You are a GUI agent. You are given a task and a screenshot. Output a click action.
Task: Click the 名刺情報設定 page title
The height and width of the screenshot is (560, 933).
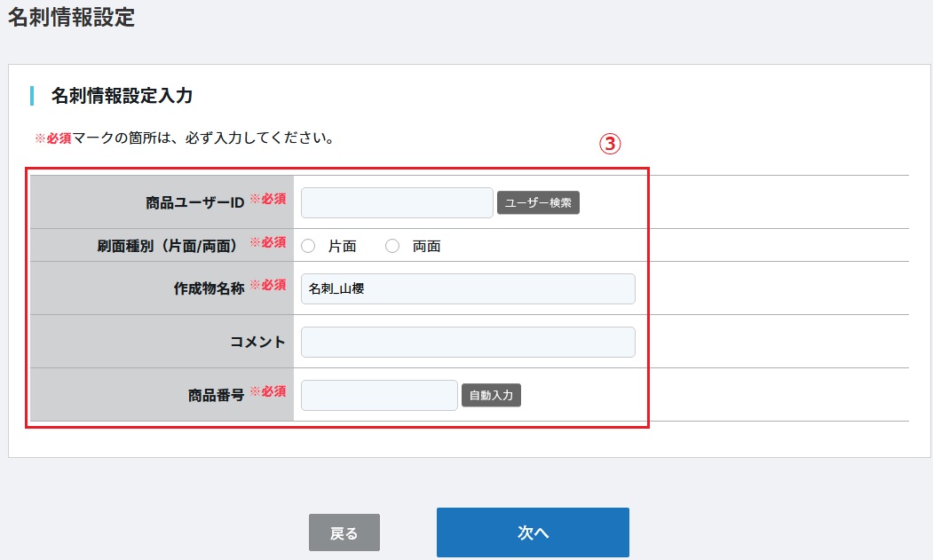(x=71, y=17)
